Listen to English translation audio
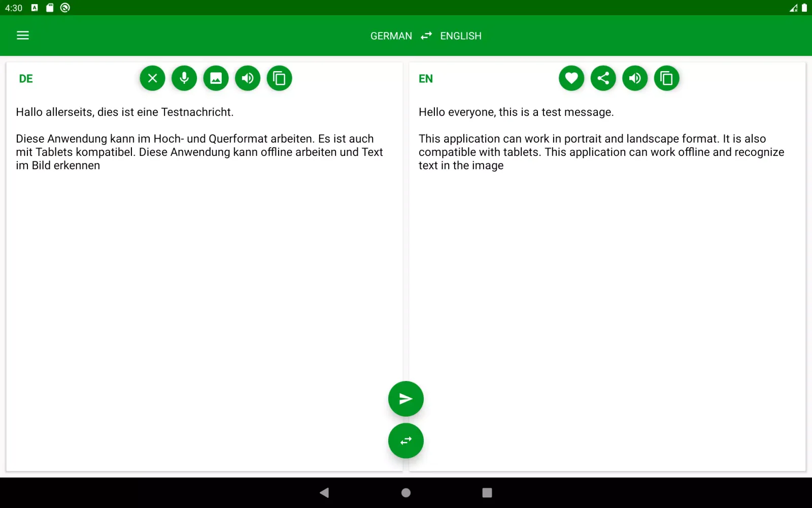Screen dimensions: 812x508 click(x=635, y=78)
